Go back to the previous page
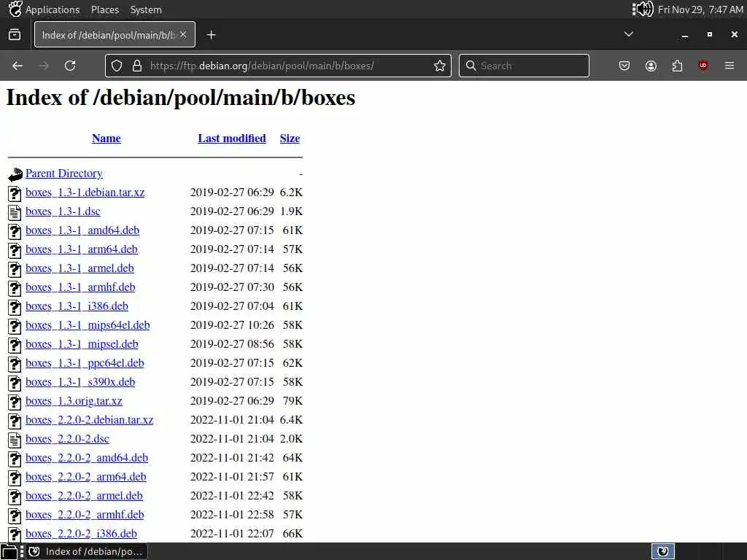 tap(18, 66)
